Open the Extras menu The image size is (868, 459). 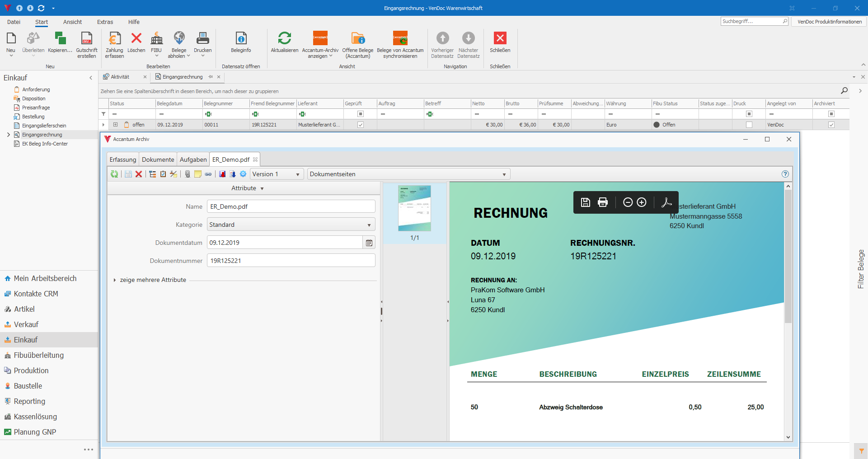tap(105, 22)
